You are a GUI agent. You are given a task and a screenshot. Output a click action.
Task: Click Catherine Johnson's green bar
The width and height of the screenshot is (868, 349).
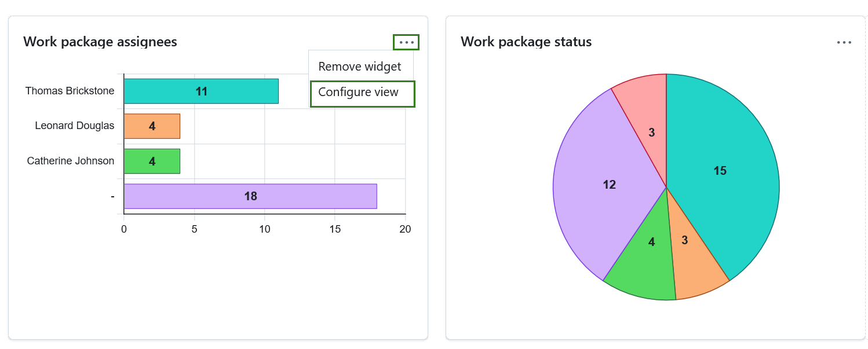(x=152, y=161)
